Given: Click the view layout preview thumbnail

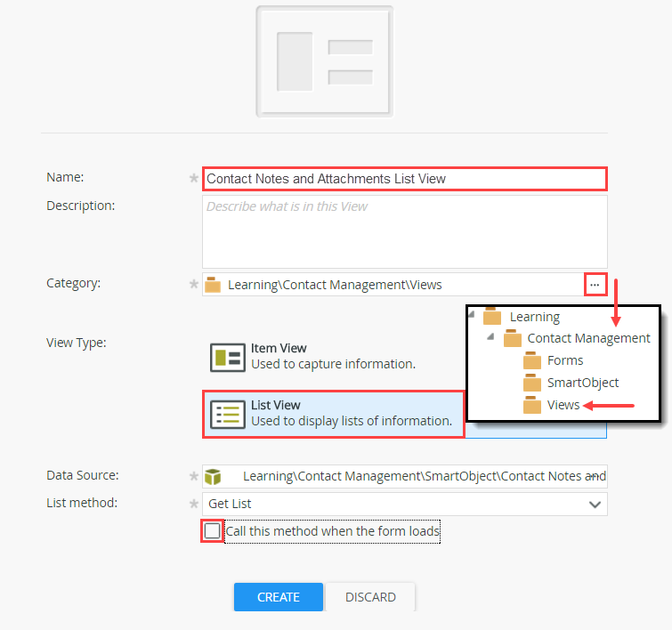Looking at the screenshot, I should click(x=324, y=61).
